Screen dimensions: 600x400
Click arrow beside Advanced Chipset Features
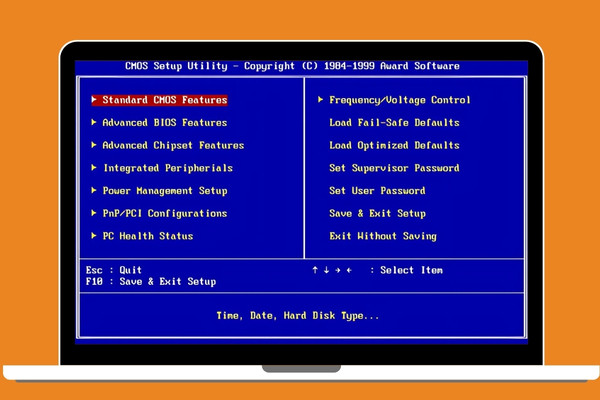(x=94, y=145)
